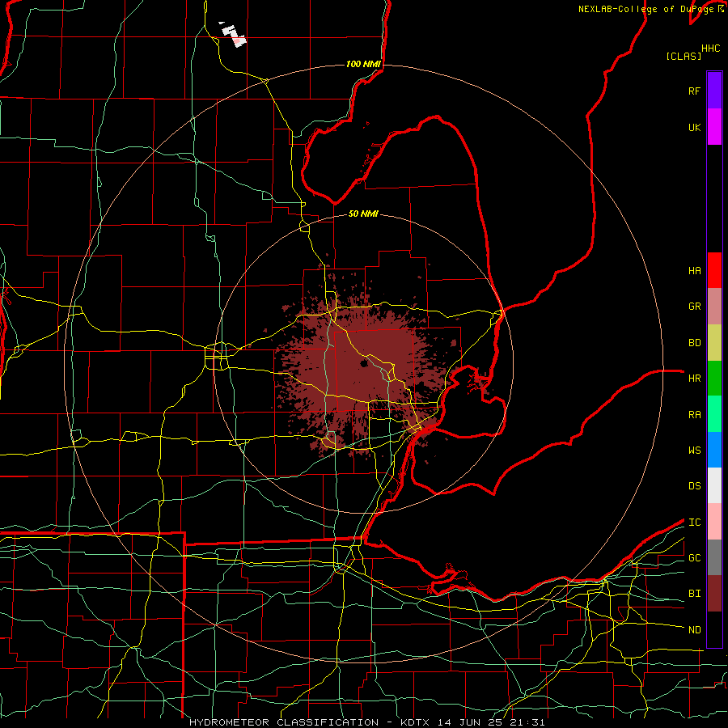Click the WS blue legend swatch
This screenshot has height=728, width=728.
point(714,450)
